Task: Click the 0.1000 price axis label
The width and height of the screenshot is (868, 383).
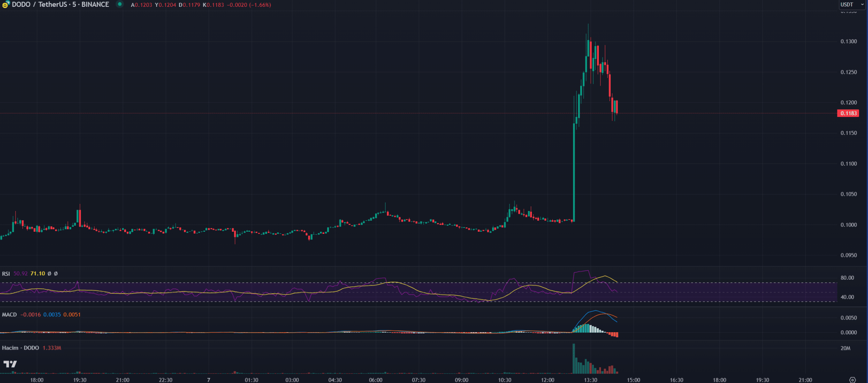Action: (x=849, y=225)
